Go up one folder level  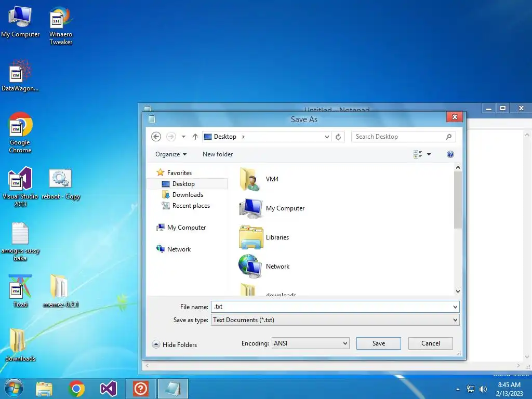click(195, 137)
